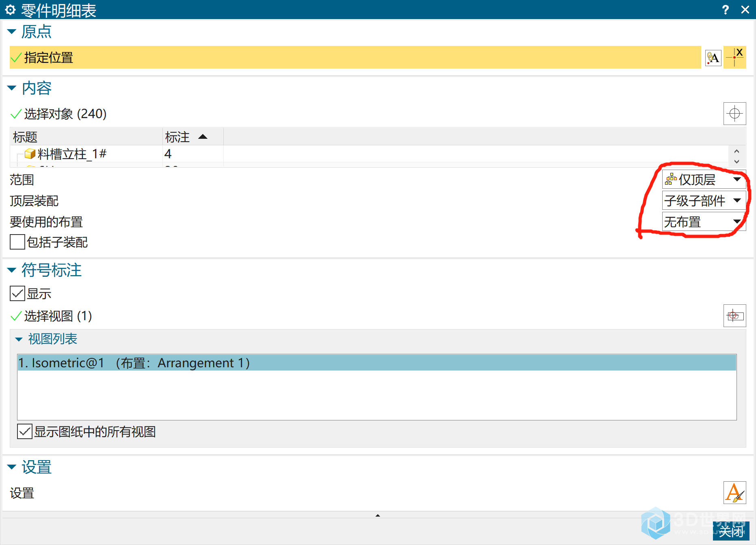756x545 pixels.
Task: Collapse the 设置 section
Action: (12, 467)
